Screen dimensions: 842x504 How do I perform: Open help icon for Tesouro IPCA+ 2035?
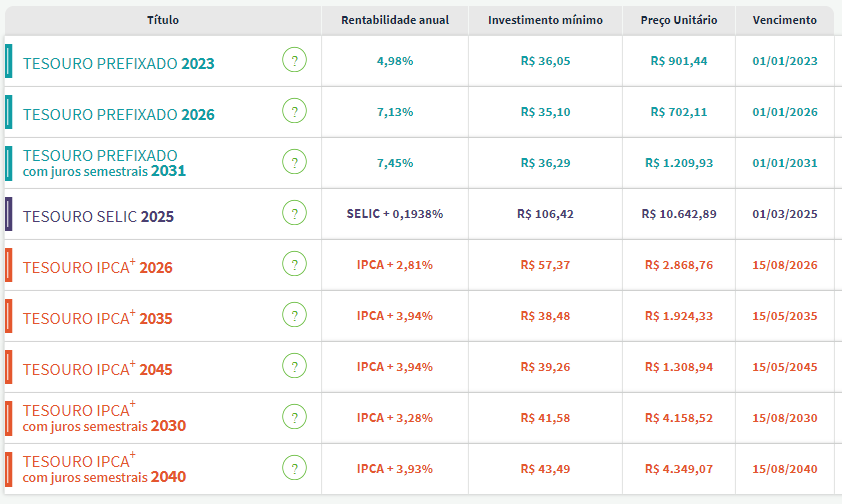[293, 315]
